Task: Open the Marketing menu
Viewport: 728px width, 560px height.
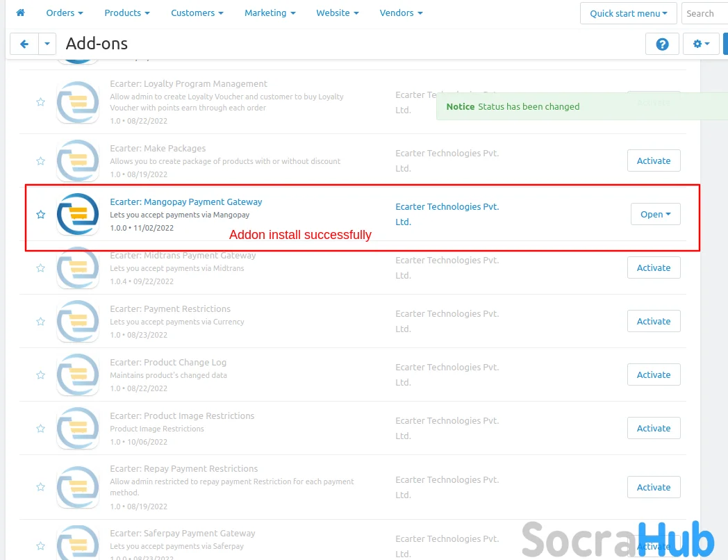Action: coord(270,13)
